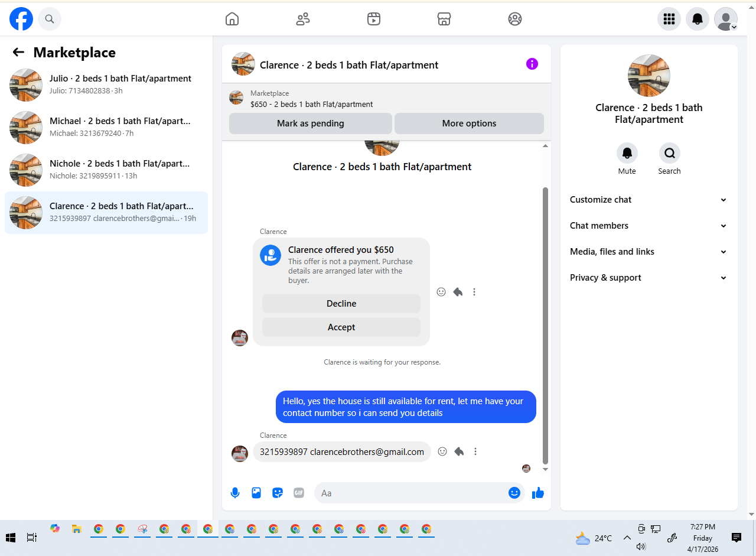React with emoji to the offer message

point(441,292)
